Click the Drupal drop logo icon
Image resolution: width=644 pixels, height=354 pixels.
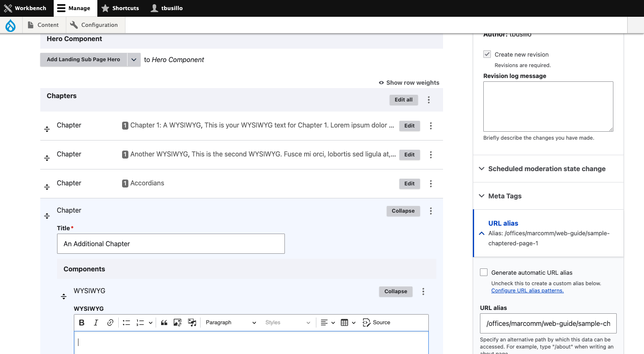(x=10, y=25)
